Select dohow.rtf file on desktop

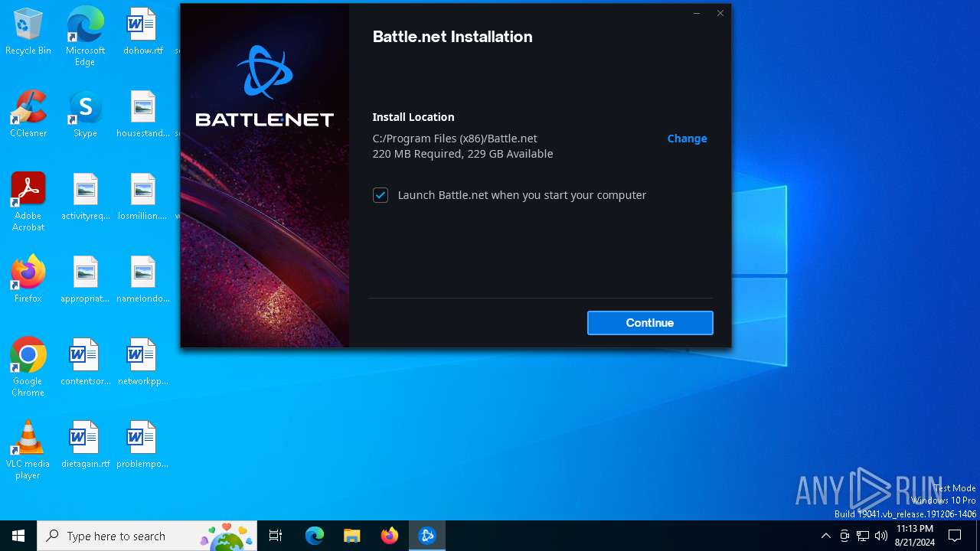pyautogui.click(x=142, y=32)
